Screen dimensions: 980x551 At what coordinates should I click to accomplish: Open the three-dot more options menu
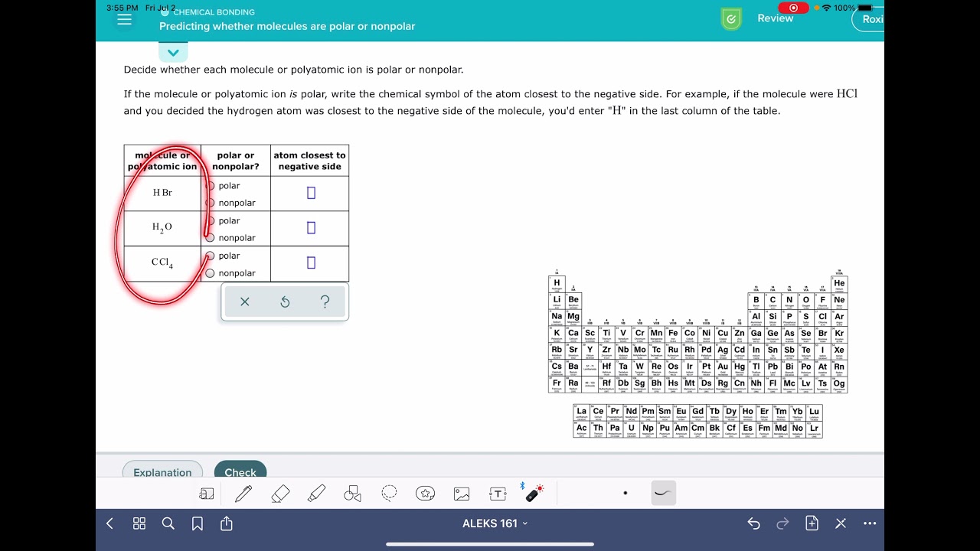pyautogui.click(x=870, y=523)
